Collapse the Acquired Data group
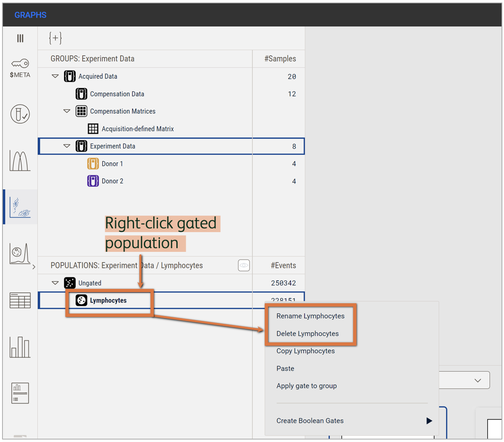504x442 pixels. 55,77
